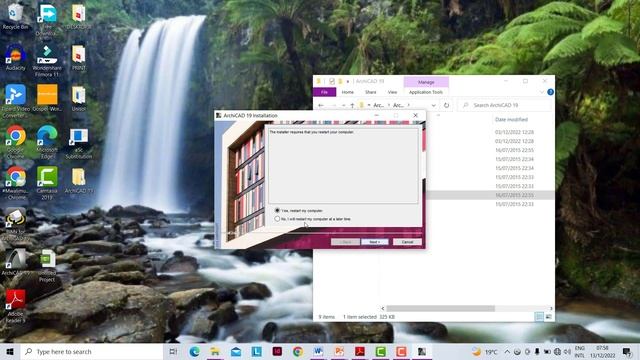640x360 pixels.
Task: Open Adobe Acrobat from the taskbar
Action: 360,351
